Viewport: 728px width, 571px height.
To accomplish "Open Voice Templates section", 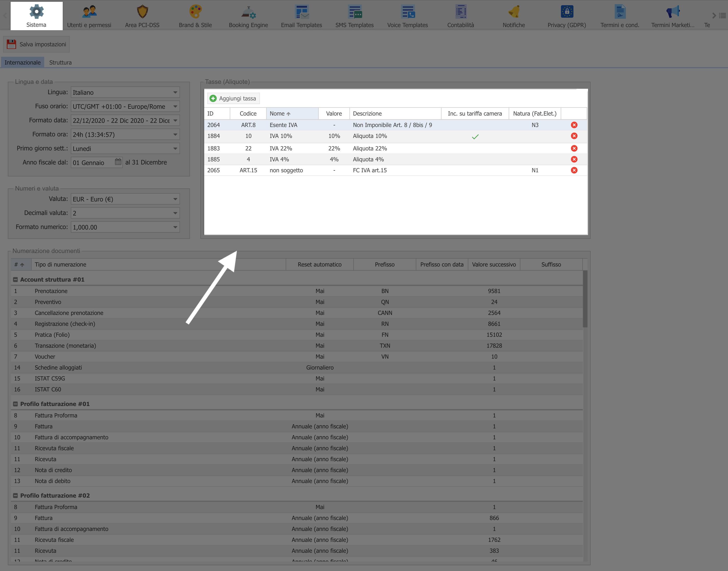I will pos(407,16).
